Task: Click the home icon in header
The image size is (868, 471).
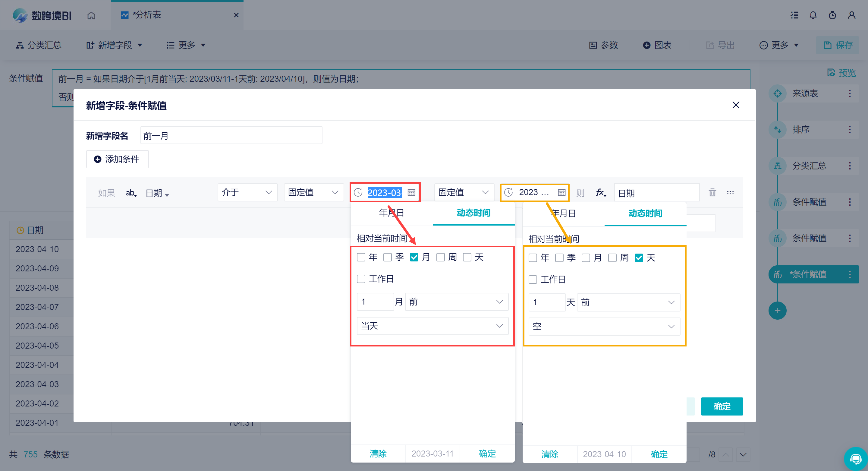Action: point(91,15)
